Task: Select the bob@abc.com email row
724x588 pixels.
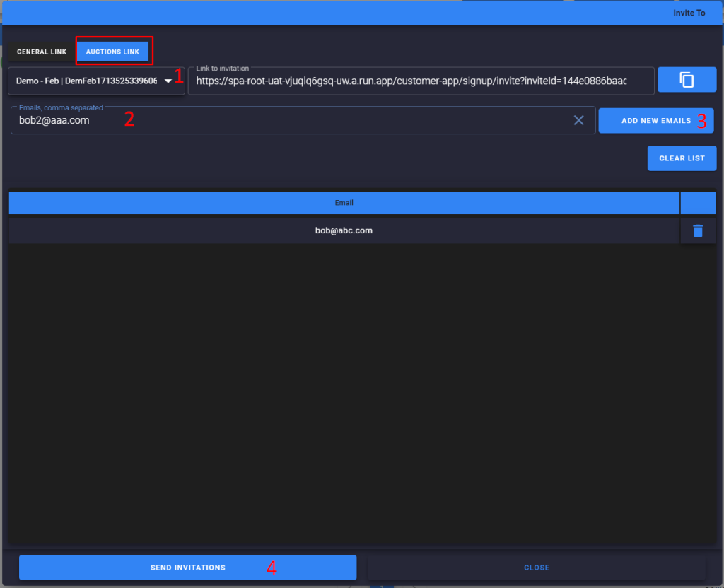Action: 344,231
